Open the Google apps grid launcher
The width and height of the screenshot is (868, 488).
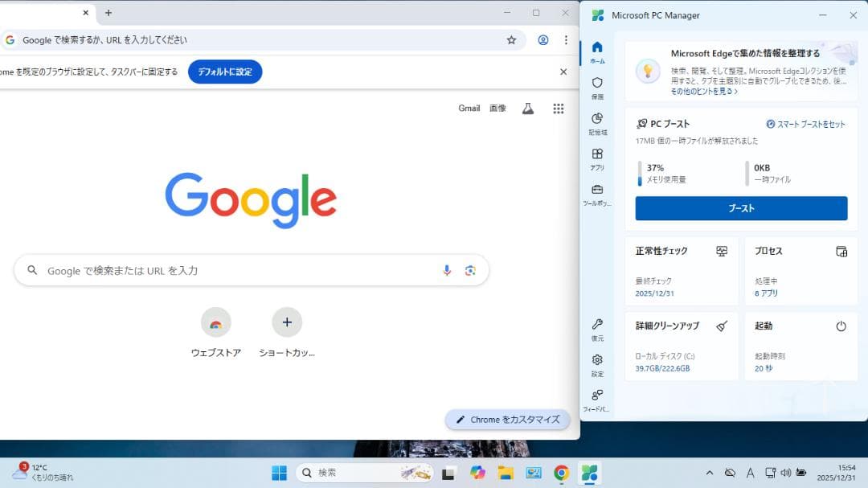pos(559,109)
